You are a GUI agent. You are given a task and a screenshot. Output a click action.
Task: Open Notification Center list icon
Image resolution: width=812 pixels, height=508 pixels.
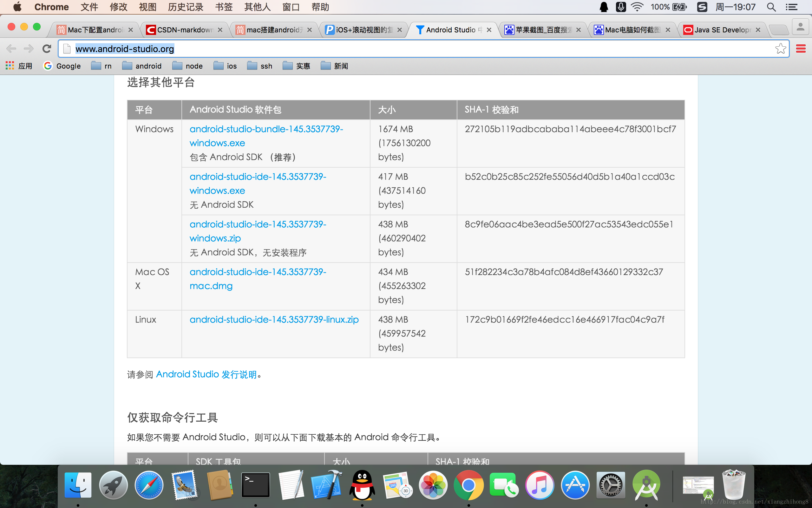(x=792, y=7)
